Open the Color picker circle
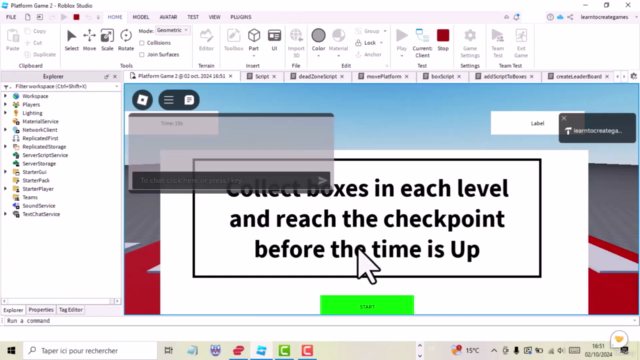The width and height of the screenshot is (640, 360). click(x=318, y=36)
